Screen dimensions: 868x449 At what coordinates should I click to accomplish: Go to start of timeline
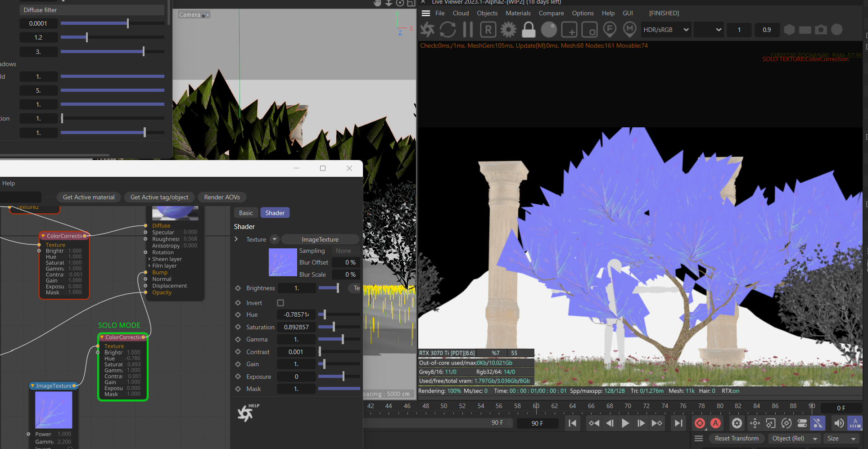click(573, 423)
